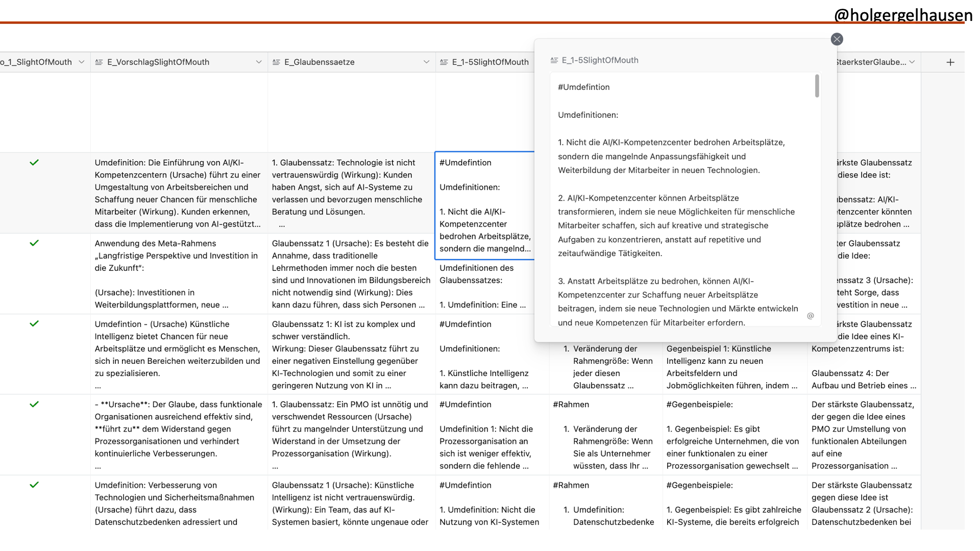
Task: Select cell 'Der stärkste Glaubenssatz, der gegen die Idee eines PMO'
Action: [864, 435]
